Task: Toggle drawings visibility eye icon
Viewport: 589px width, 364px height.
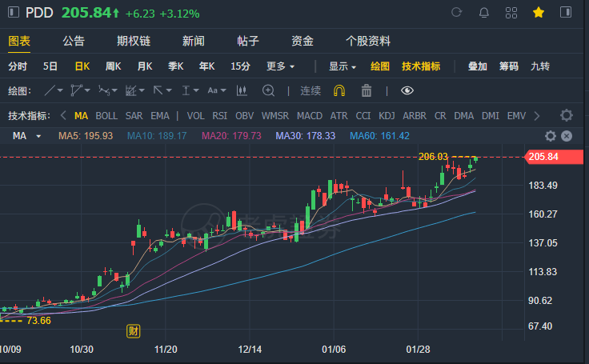Action: click(x=407, y=90)
